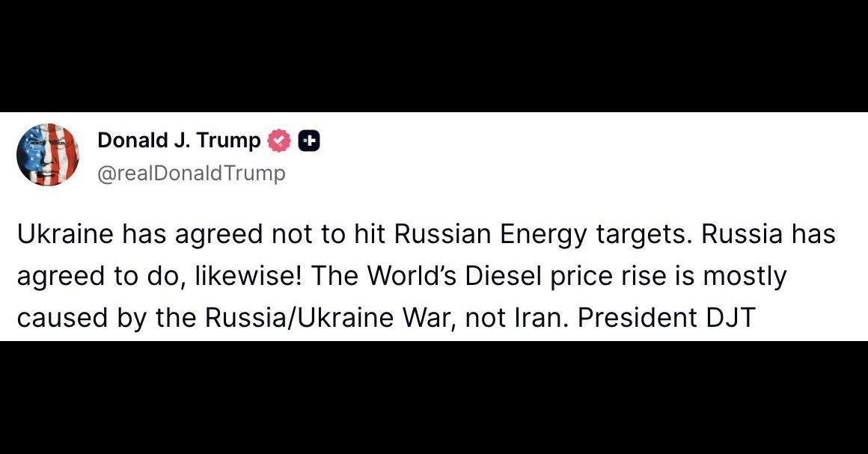This screenshot has width=868, height=454.
Task: Click the word "Ukraine" starting the post
Action: point(65,234)
